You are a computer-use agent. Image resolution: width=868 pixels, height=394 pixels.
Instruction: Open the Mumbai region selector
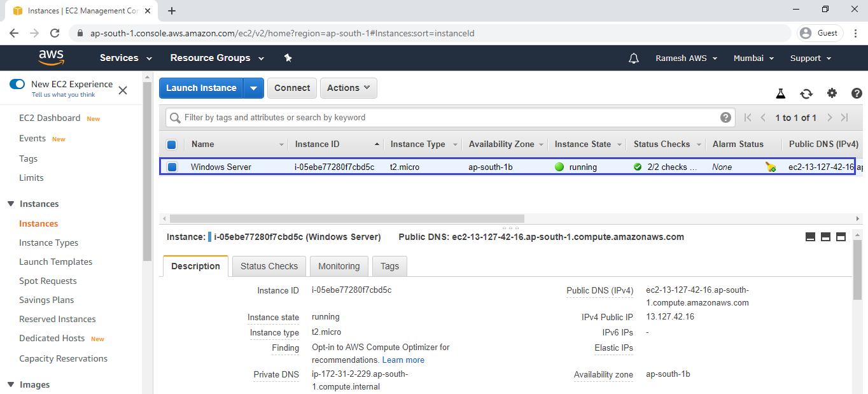click(754, 59)
